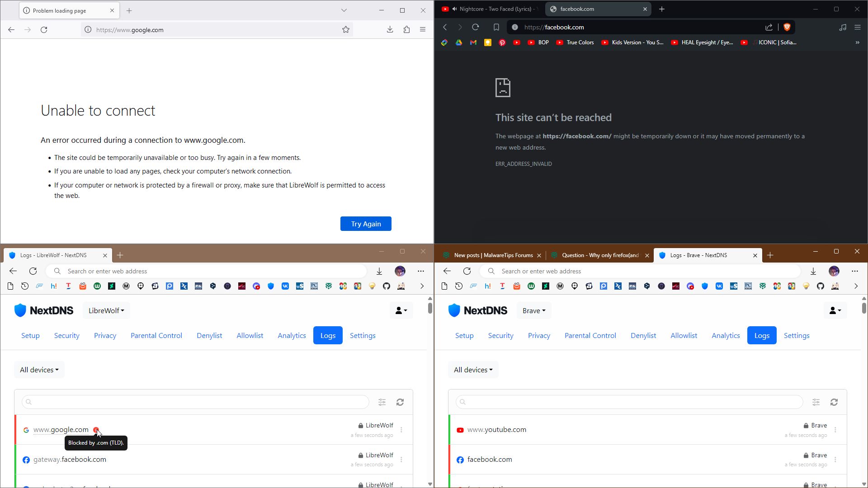Switch to the Question - Why only firefox tab
The image size is (868, 488).
coord(599,255)
